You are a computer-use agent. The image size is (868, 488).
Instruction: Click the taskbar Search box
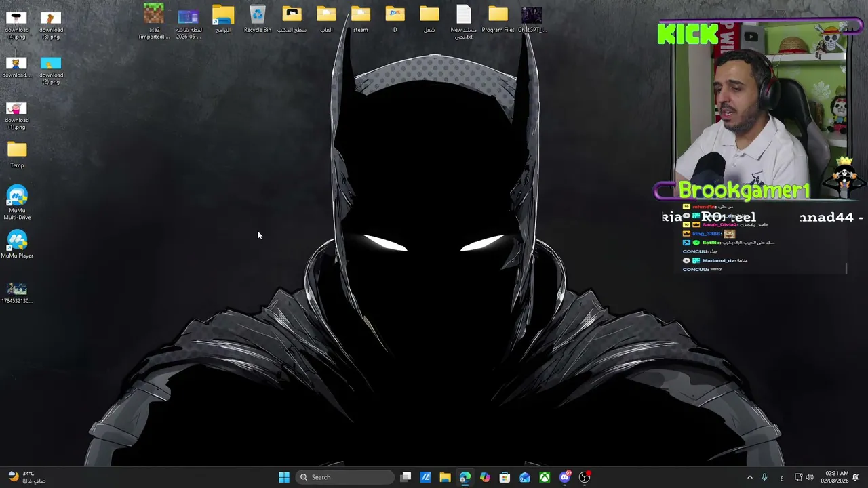click(345, 477)
